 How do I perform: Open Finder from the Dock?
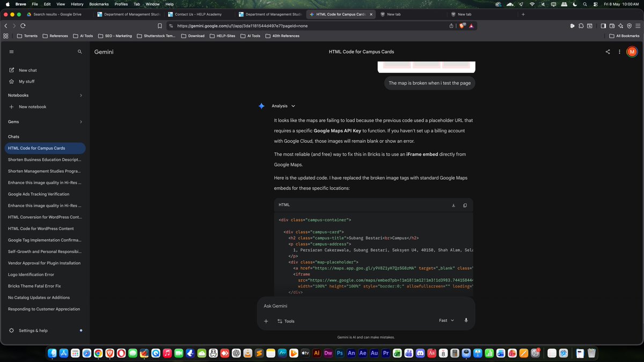pyautogui.click(x=52, y=353)
